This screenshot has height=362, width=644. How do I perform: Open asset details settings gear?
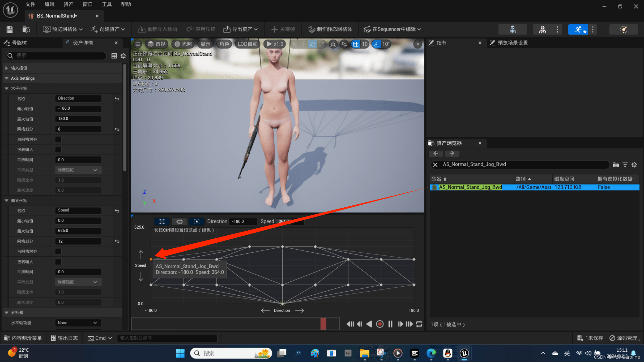click(123, 56)
